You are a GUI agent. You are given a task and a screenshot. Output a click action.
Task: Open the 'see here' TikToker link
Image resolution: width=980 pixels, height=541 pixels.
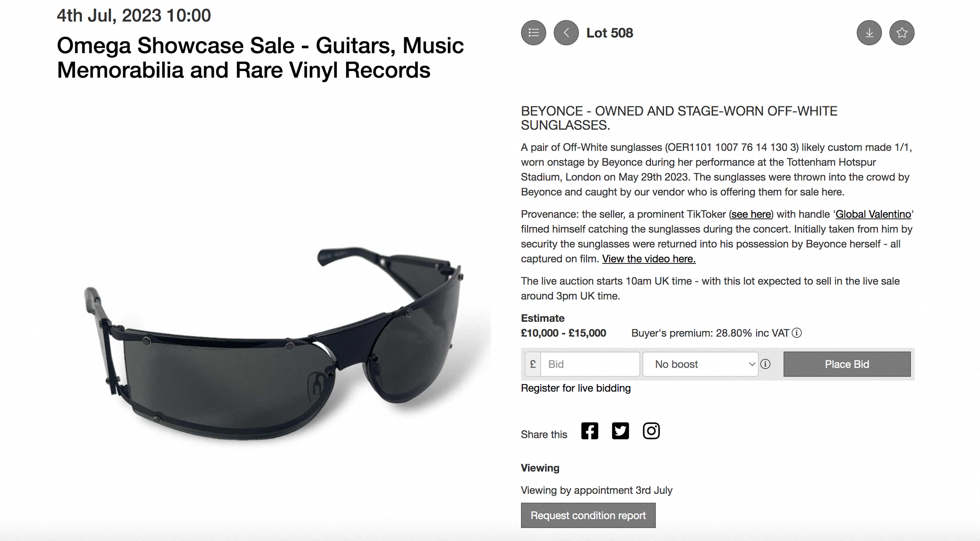coord(751,214)
